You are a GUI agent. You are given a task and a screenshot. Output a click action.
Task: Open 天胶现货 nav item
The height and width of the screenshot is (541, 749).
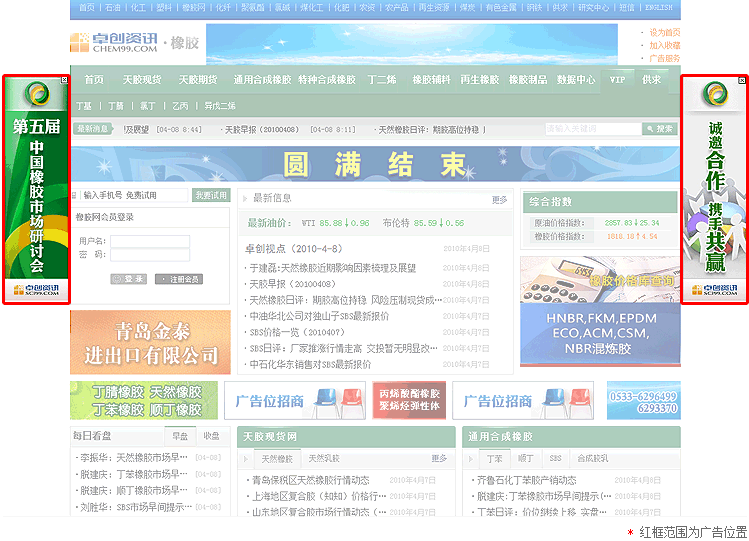(142, 80)
